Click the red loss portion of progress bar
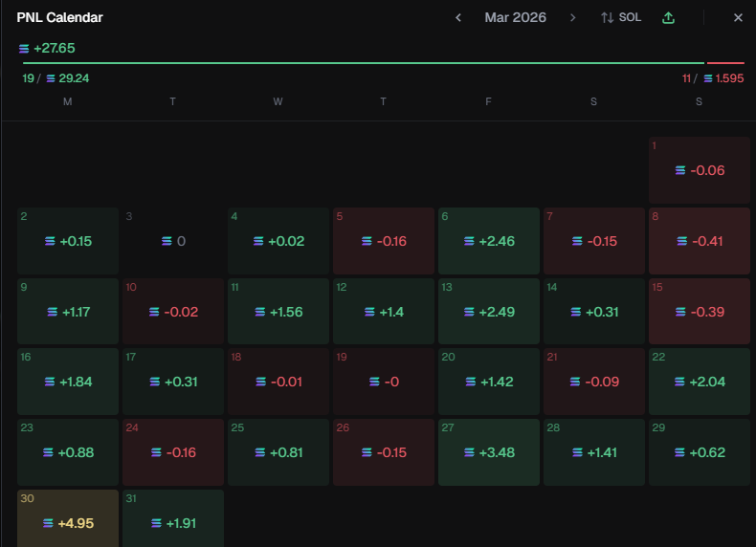 coord(725,63)
